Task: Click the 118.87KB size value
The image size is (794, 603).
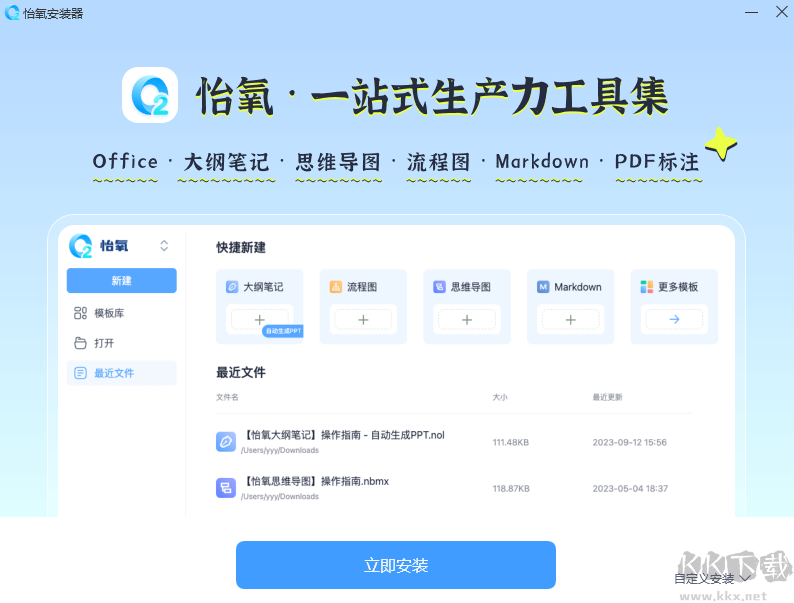Action: pos(511,489)
